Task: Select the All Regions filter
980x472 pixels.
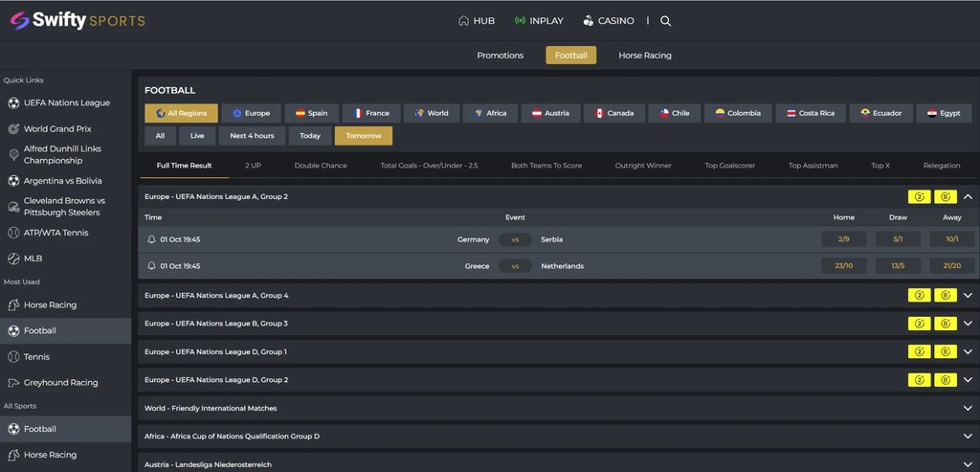Action: (x=181, y=113)
